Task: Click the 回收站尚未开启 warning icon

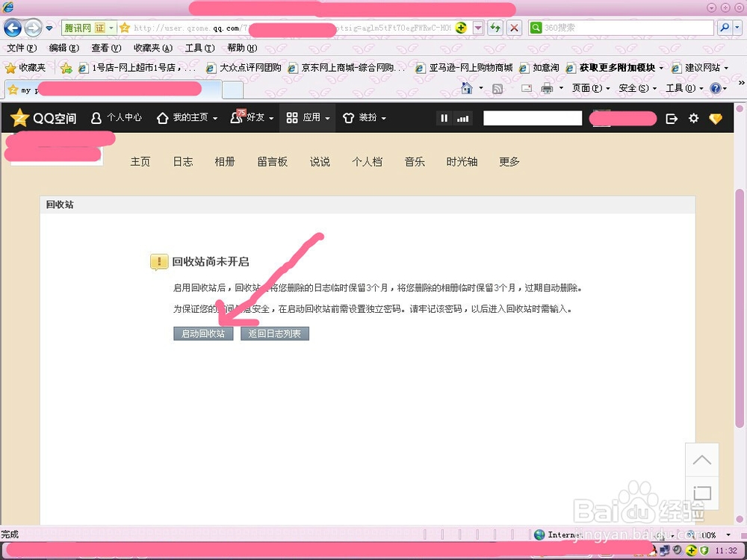Action: (159, 262)
